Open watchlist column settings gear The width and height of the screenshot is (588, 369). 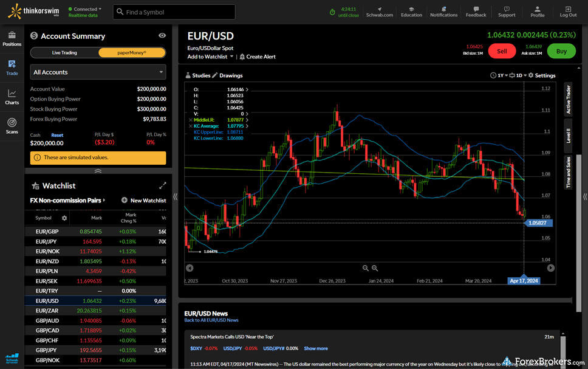click(64, 218)
